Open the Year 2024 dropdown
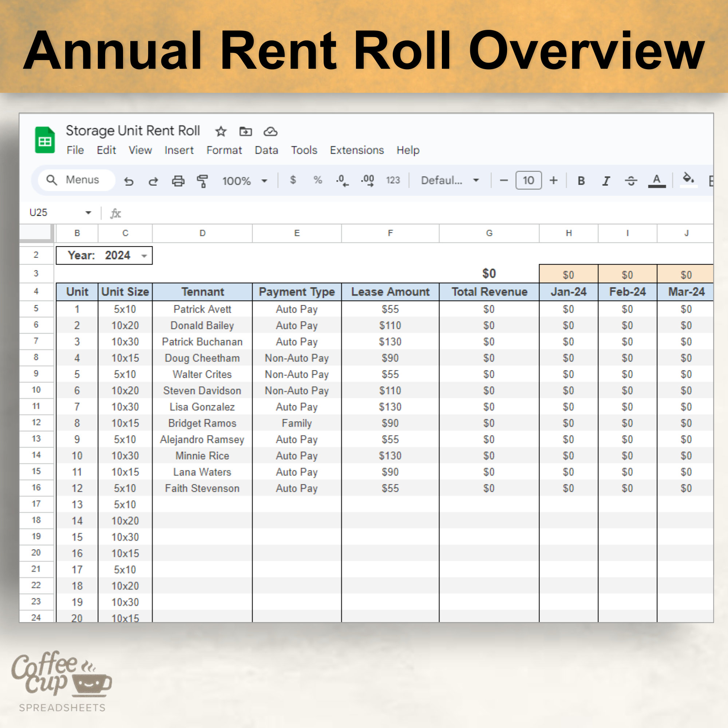The image size is (728, 728). pyautogui.click(x=145, y=256)
